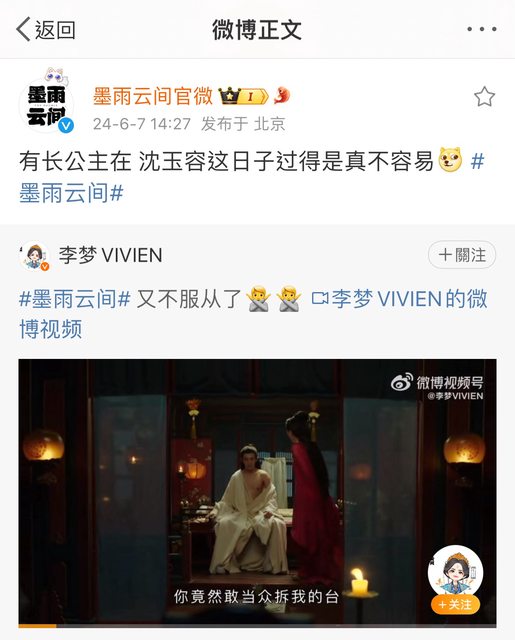Tap the orange +关注 button on video

(x=455, y=604)
